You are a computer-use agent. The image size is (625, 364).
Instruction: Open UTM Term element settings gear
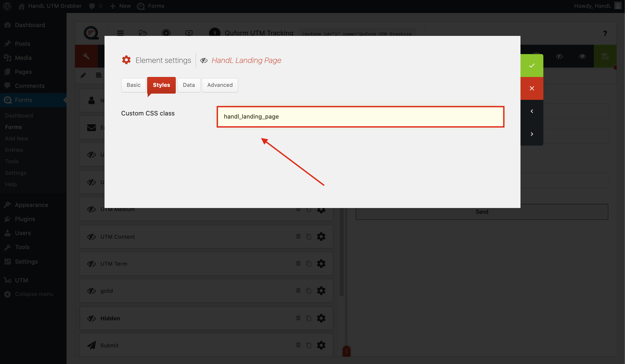pyautogui.click(x=321, y=264)
